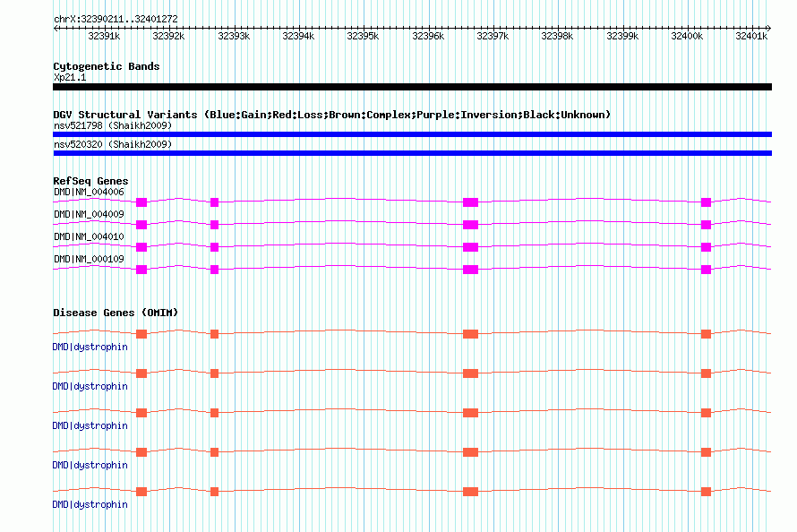Image resolution: width=797 pixels, height=532 pixels.
Task: Click the DMD|NM_004006 transcript label
Action: (x=89, y=192)
